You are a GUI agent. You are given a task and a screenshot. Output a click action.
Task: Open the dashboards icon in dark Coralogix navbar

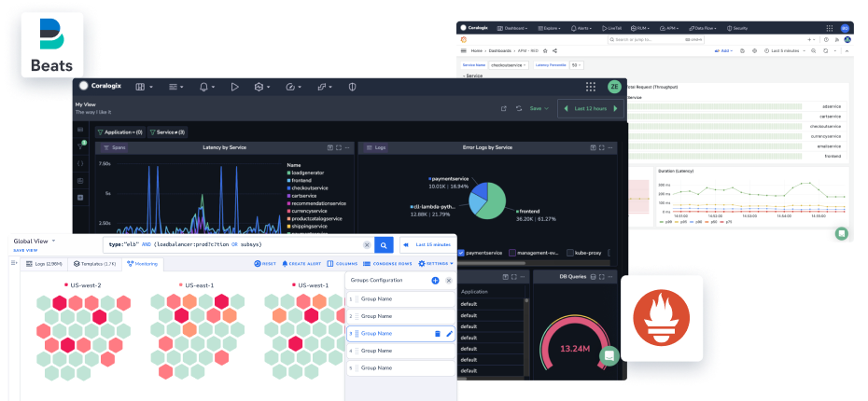click(x=141, y=87)
